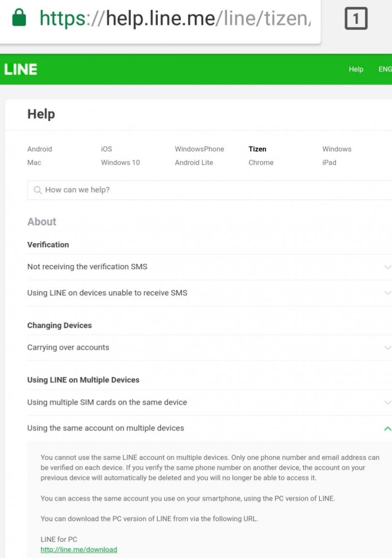Open the browser tab switcher showing 1
The width and height of the screenshot is (392, 558).
point(356,18)
